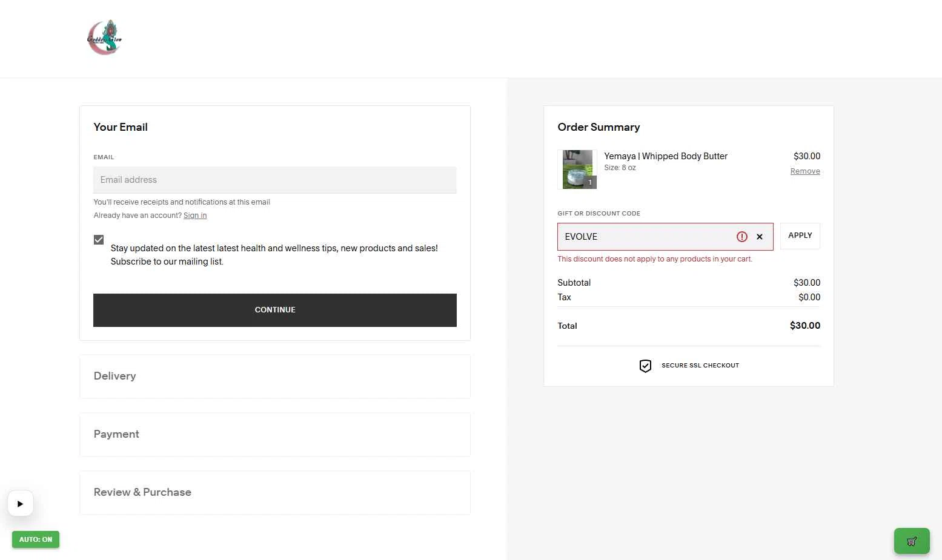
Task: Toggle the AUTO: ON button
Action: 36,539
